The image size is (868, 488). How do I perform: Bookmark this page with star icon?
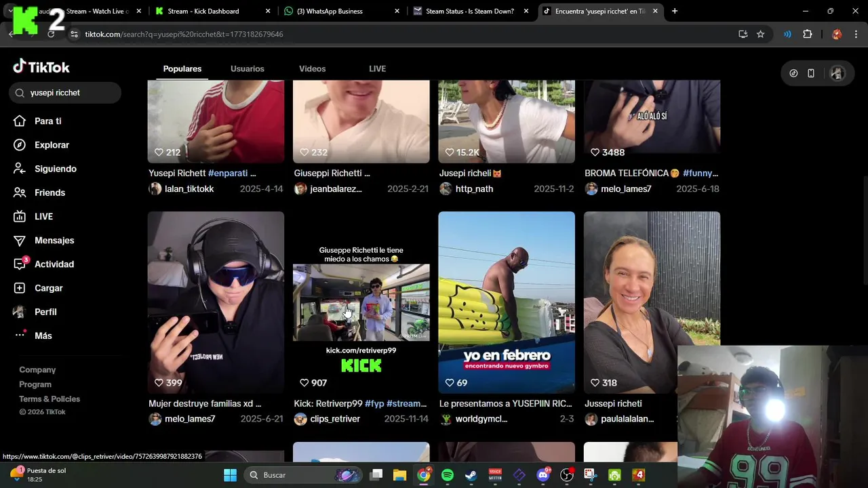click(x=761, y=34)
